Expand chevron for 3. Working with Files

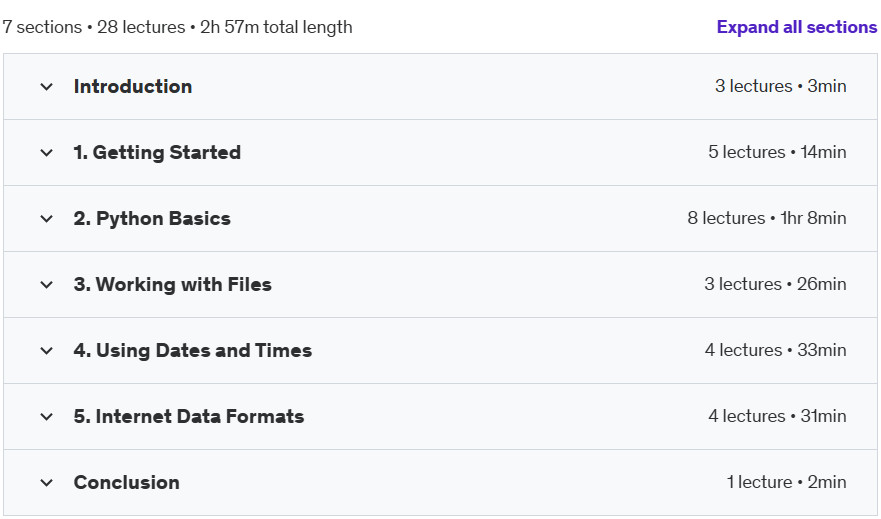tap(47, 285)
